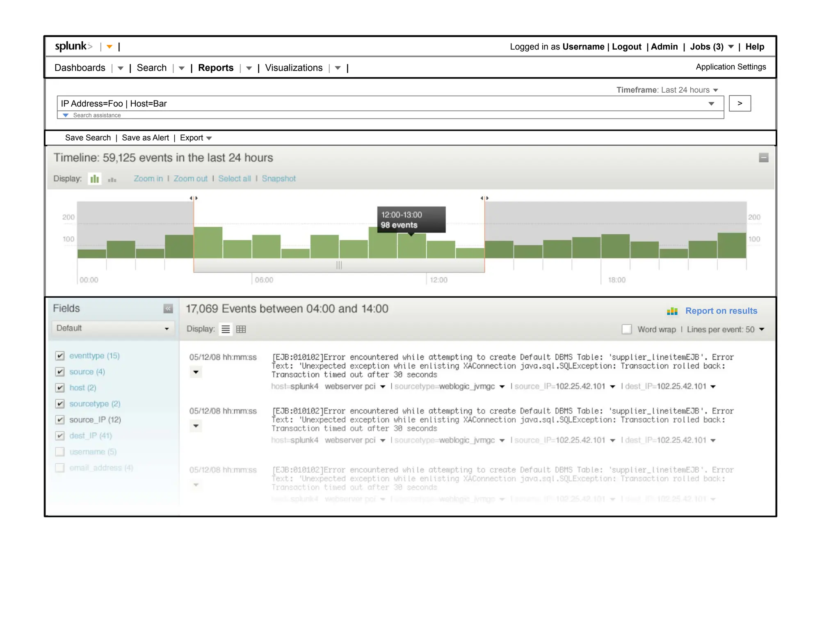Run the search with the arrow button
The width and height of the screenshot is (840, 642).
tap(740, 103)
